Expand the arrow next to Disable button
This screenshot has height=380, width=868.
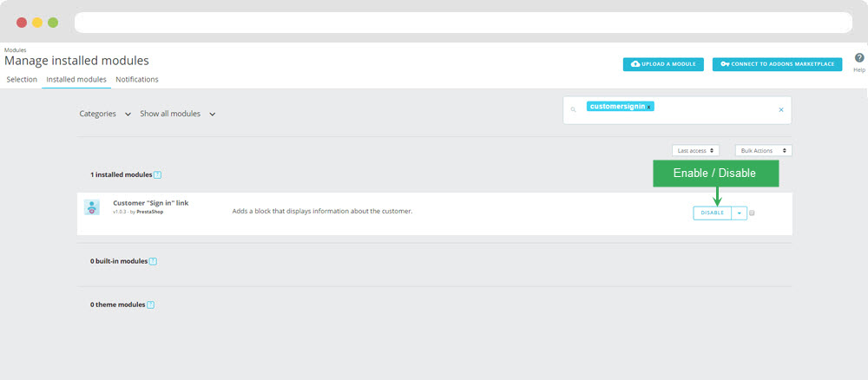click(739, 213)
